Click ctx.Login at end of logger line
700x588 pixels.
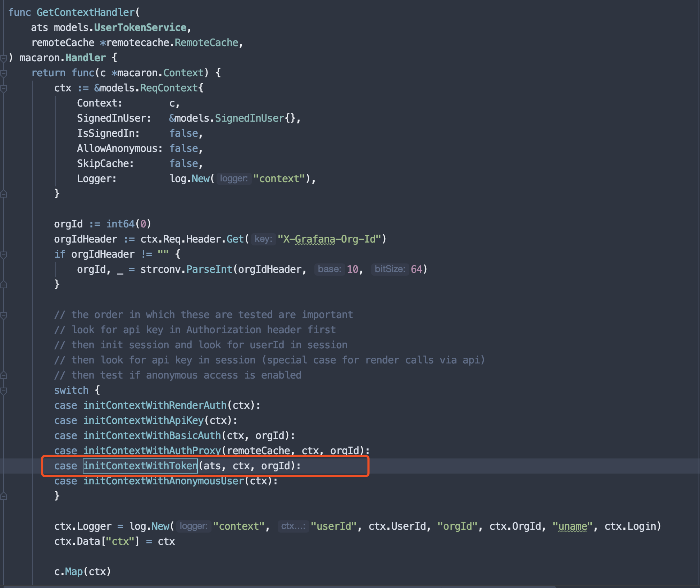coord(630,526)
